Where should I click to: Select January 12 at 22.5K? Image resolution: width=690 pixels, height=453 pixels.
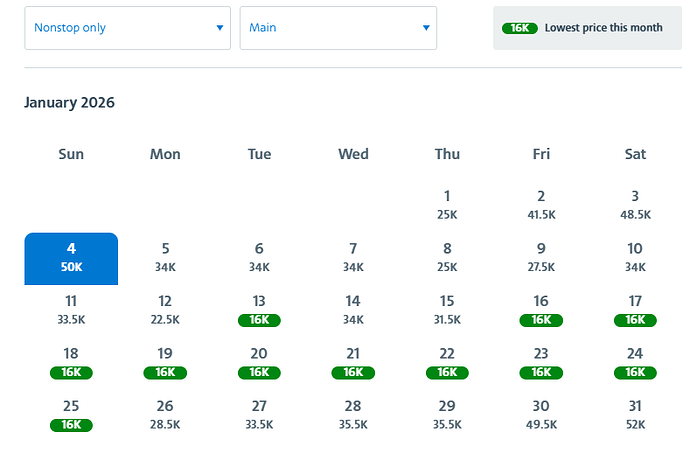point(165,310)
